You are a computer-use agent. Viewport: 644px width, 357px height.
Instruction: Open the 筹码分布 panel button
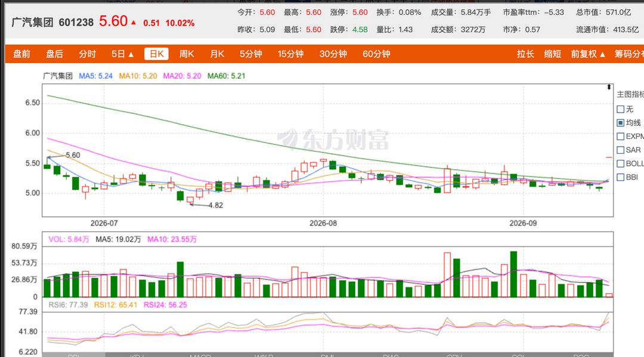(629, 54)
